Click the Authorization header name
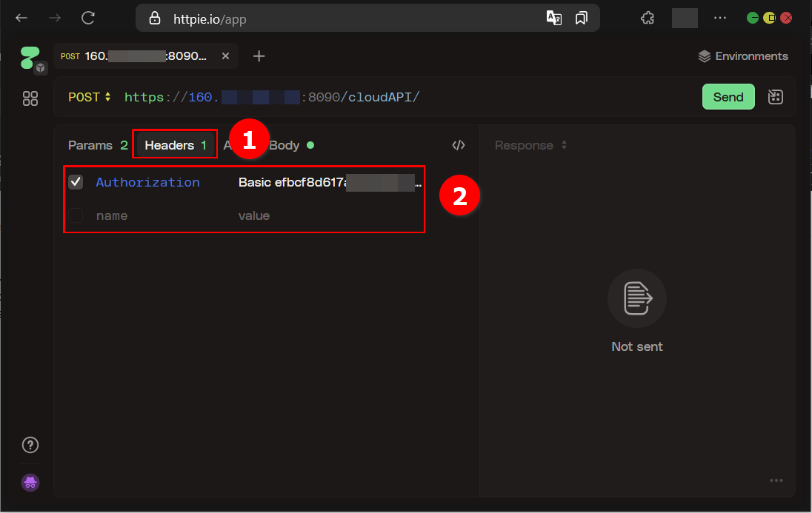The height and width of the screenshot is (513, 812). (147, 182)
